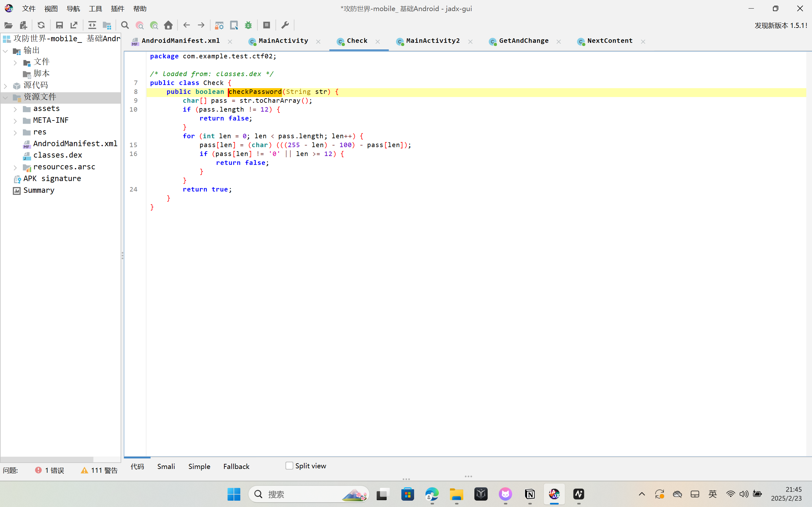Click the Fallback view button
The image size is (812, 507).
(236, 466)
